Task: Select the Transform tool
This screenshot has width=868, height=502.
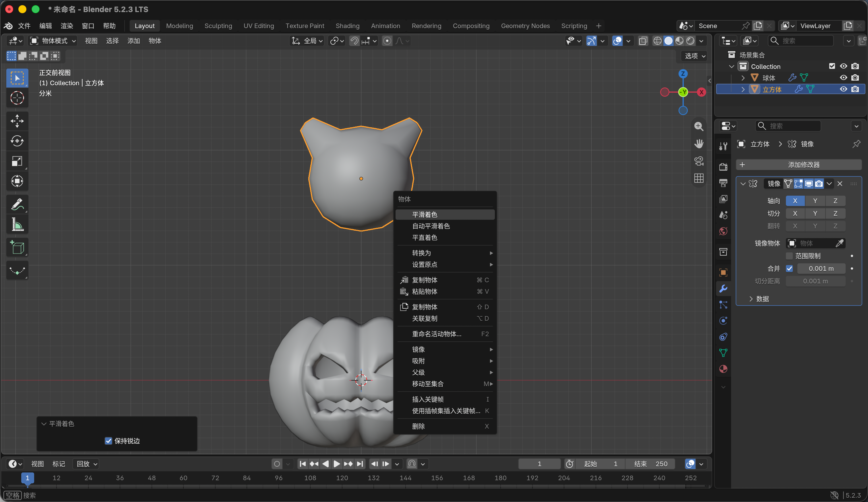Action: [17, 181]
